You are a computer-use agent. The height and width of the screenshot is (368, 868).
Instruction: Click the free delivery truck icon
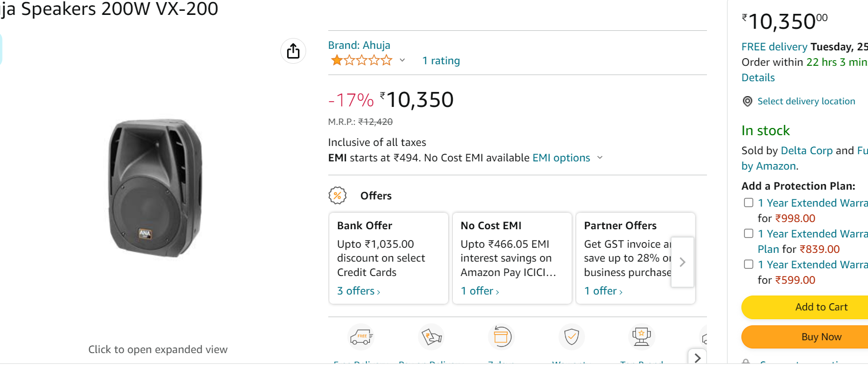(362, 337)
